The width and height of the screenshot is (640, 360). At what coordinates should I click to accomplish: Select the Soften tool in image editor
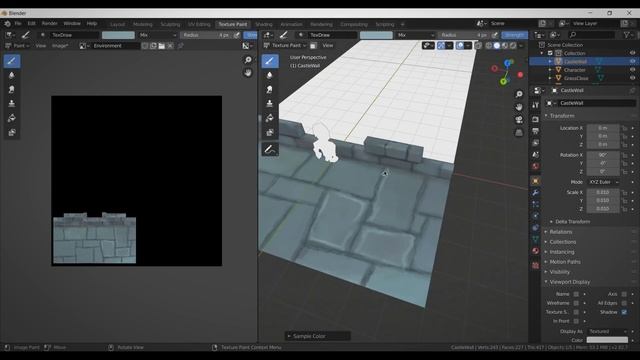click(x=12, y=75)
